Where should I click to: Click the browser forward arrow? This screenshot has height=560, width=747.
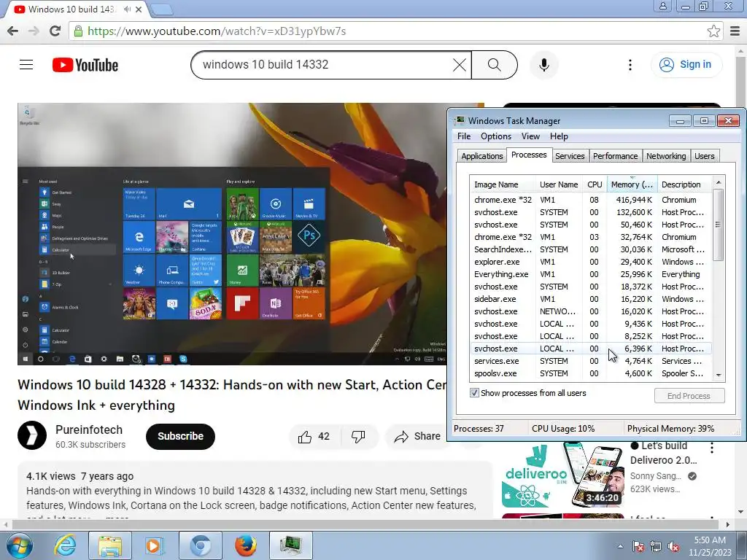34,31
